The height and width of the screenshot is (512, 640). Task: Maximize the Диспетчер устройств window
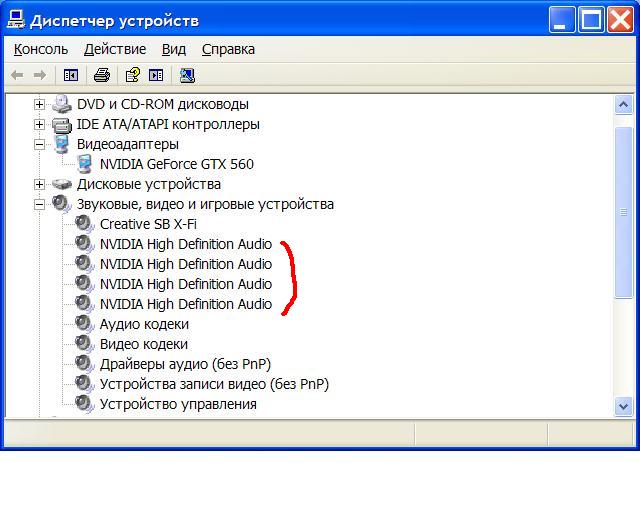[x=591, y=20]
